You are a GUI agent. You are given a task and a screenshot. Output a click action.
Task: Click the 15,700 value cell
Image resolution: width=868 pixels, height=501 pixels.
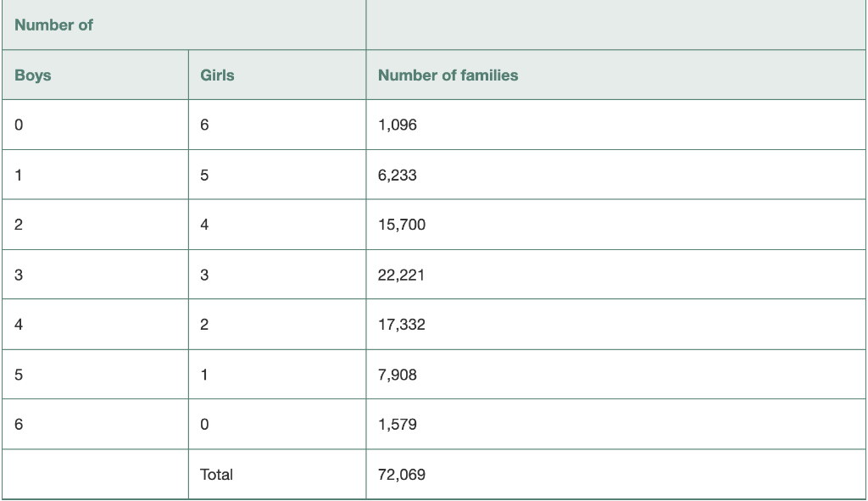[x=615, y=224]
